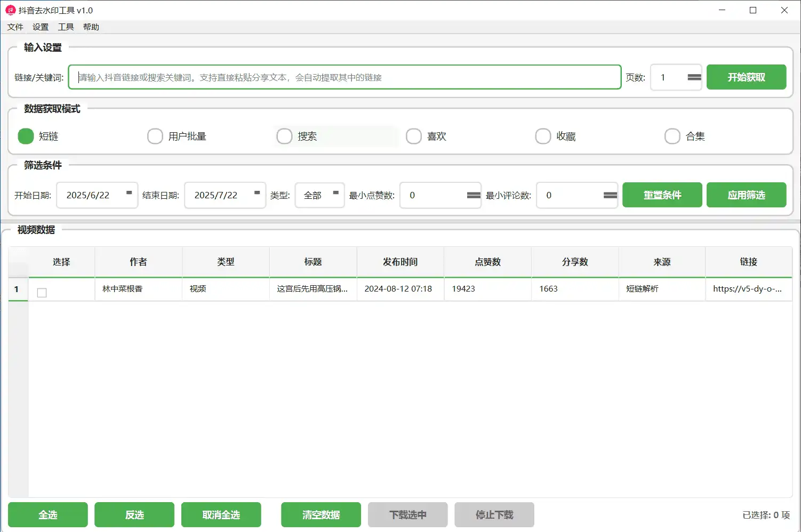This screenshot has height=532, width=801.
Task: Click the link cell https://v5-dy-o-...
Action: coord(749,289)
